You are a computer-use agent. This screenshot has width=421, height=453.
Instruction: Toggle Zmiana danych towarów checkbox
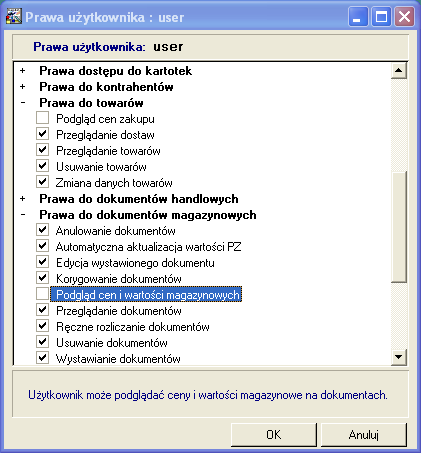pos(42,182)
